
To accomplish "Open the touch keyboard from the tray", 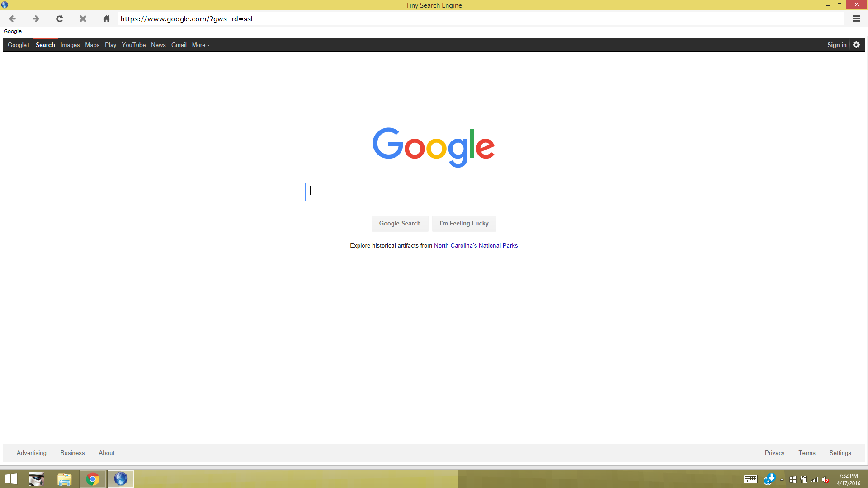I will coord(750,479).
